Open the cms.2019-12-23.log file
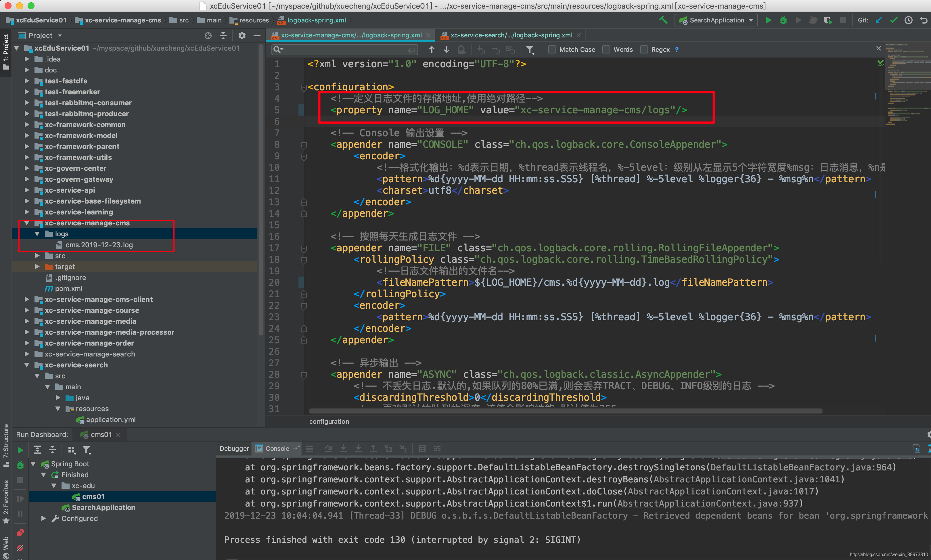 tap(99, 245)
